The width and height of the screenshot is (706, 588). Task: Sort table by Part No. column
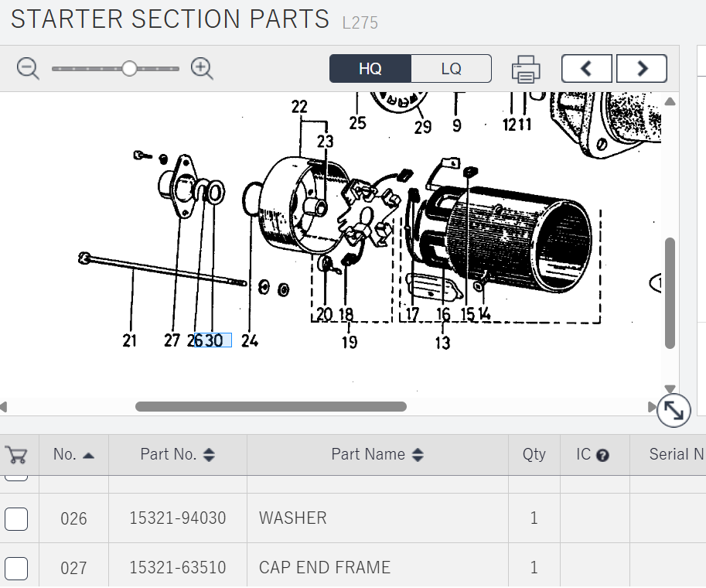(x=177, y=454)
